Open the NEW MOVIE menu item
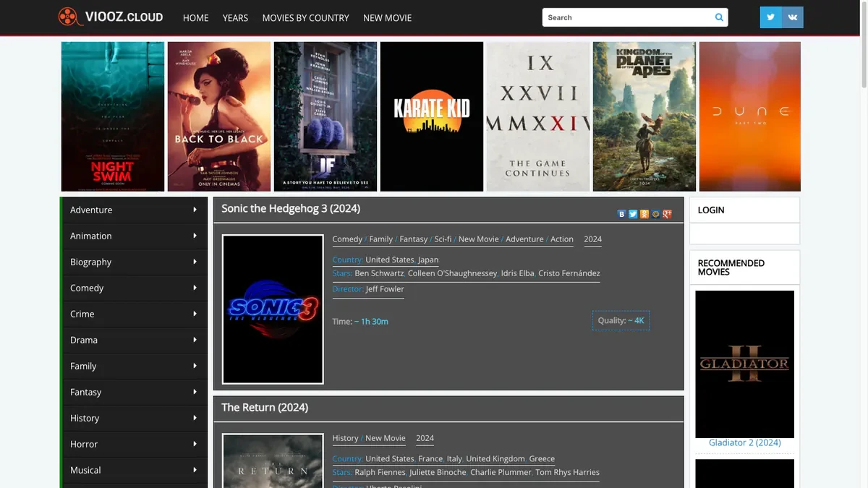 (387, 18)
